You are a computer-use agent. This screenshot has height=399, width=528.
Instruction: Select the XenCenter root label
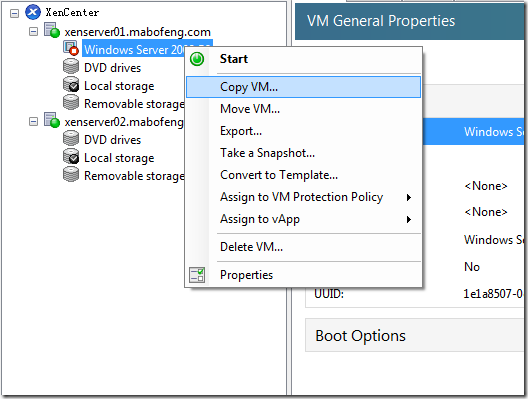click(72, 12)
